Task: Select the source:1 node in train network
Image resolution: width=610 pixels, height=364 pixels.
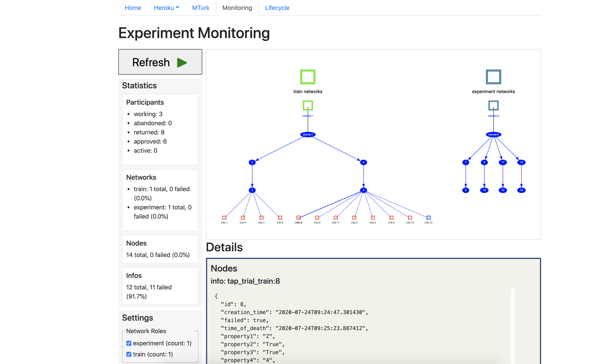Action: click(308, 134)
